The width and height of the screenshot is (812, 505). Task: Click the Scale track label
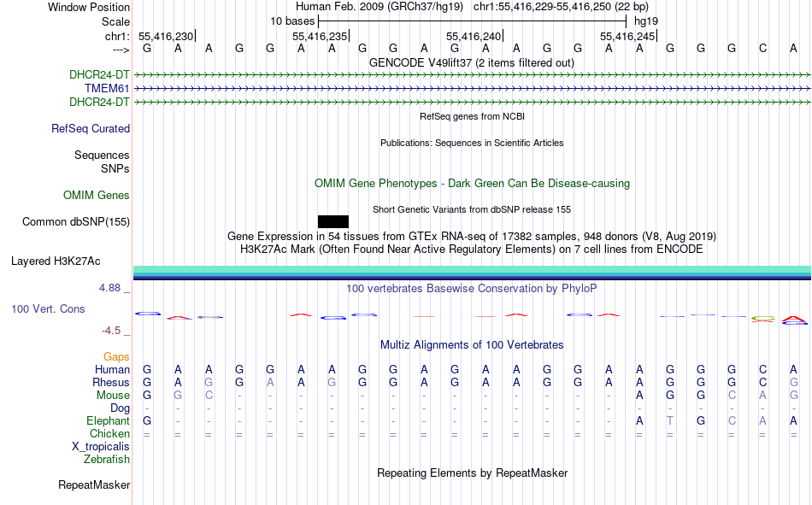(115, 21)
